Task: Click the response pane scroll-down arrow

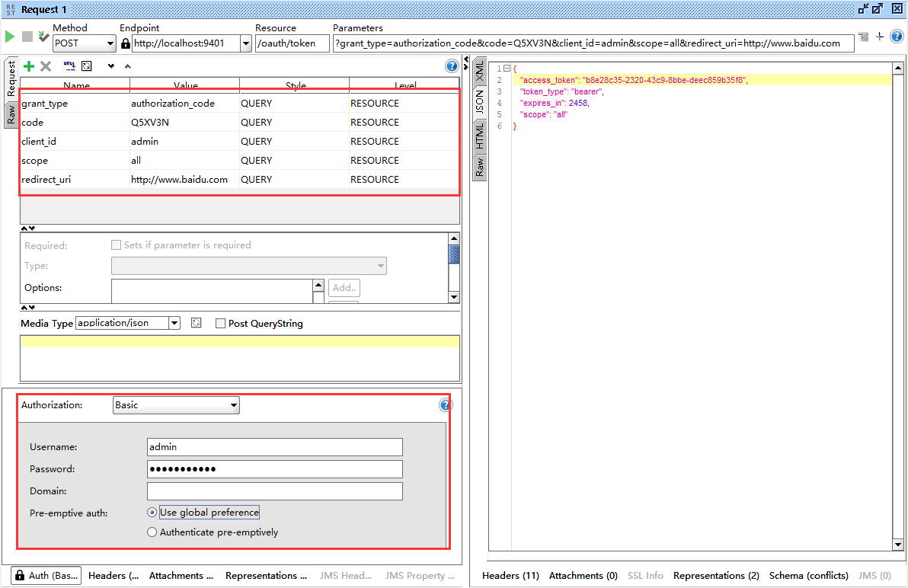Action: 898,545
